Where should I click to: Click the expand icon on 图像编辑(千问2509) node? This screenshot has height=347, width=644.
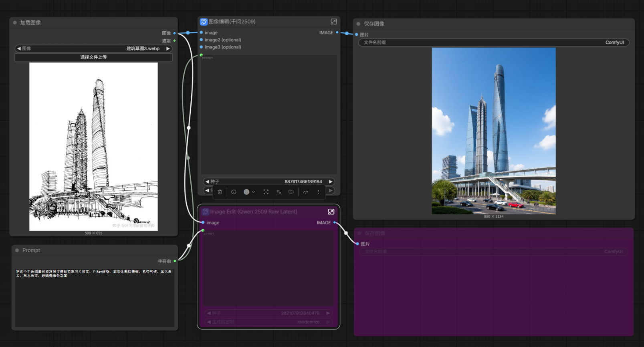(333, 22)
